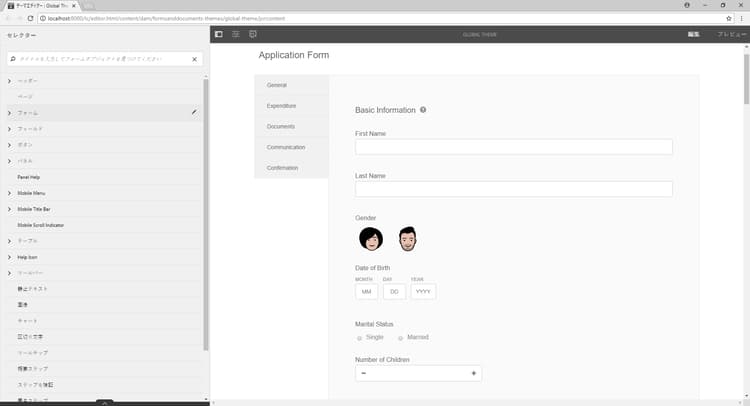Expand the first selector tree row chevron
Image resolution: width=750 pixels, height=406 pixels.
(x=9, y=81)
